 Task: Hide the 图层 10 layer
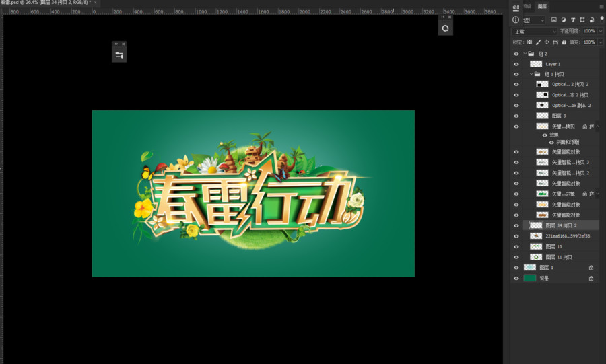(x=516, y=247)
